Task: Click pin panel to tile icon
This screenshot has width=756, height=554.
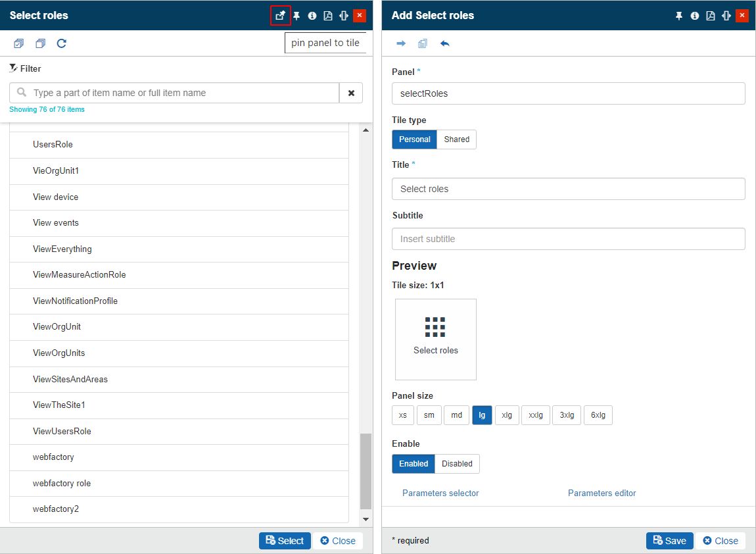Action: click(x=281, y=15)
